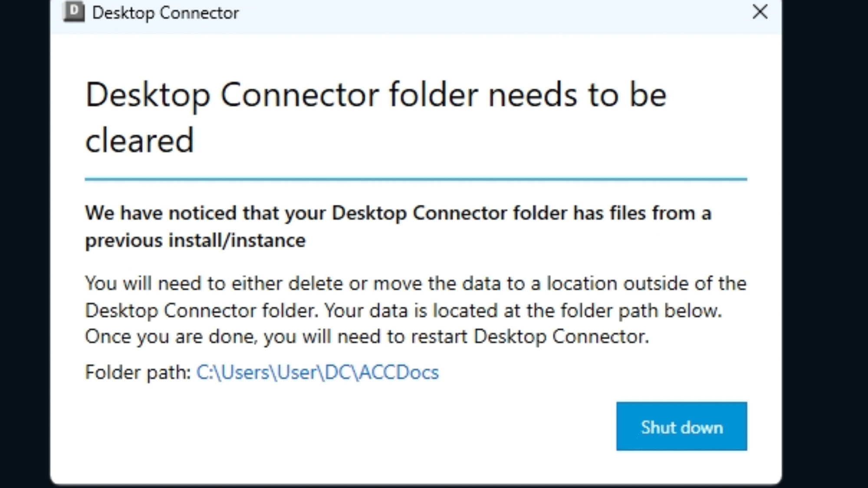Click the 'folder needs to be' heading line
The image size is (868, 488).
(527, 95)
